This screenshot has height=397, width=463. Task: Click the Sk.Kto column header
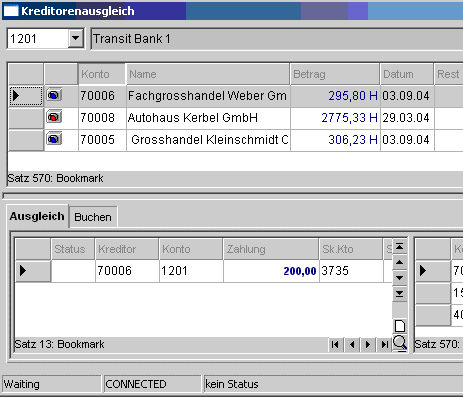point(350,249)
